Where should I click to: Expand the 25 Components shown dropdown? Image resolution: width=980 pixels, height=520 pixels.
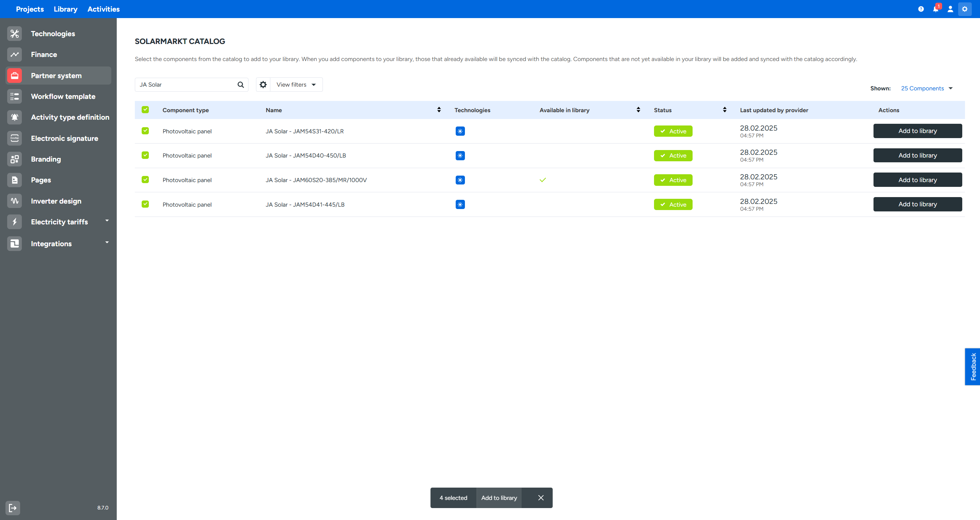coord(926,89)
